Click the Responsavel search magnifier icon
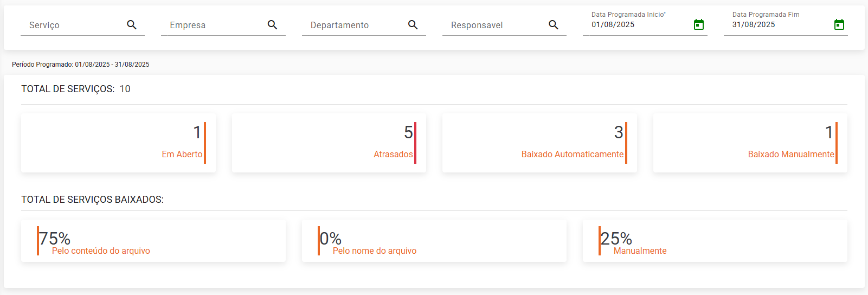Screen dimensions: 868x295 [554, 25]
